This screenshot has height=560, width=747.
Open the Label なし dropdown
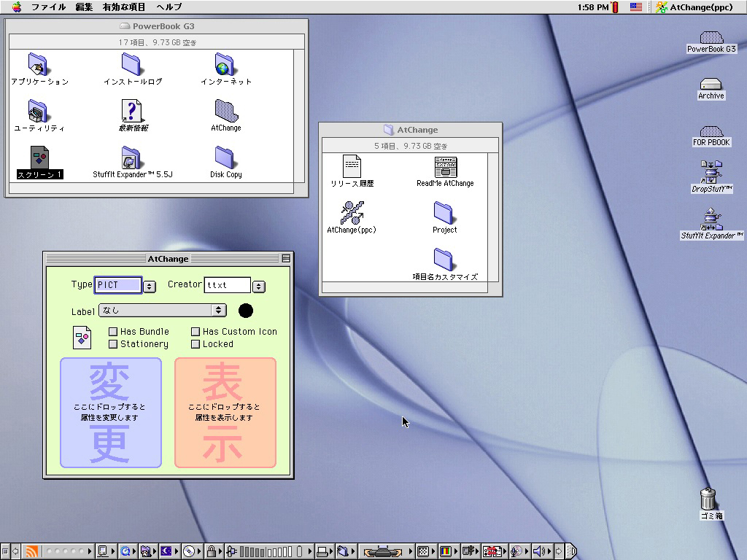click(162, 311)
